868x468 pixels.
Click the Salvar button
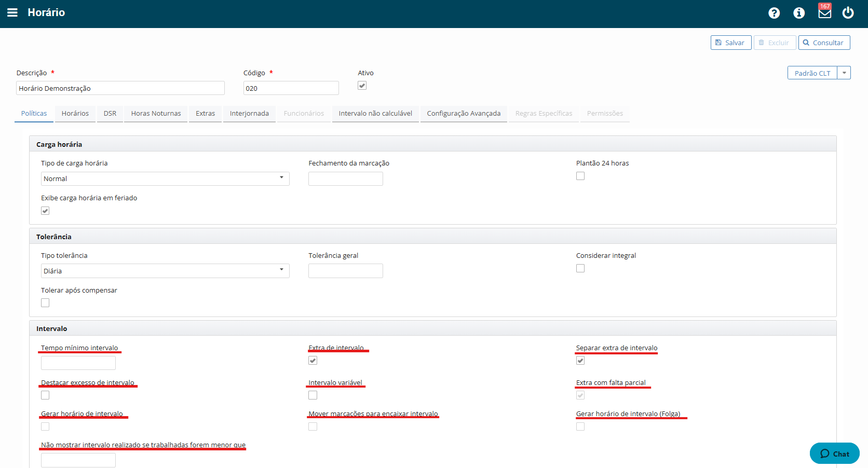[731, 43]
